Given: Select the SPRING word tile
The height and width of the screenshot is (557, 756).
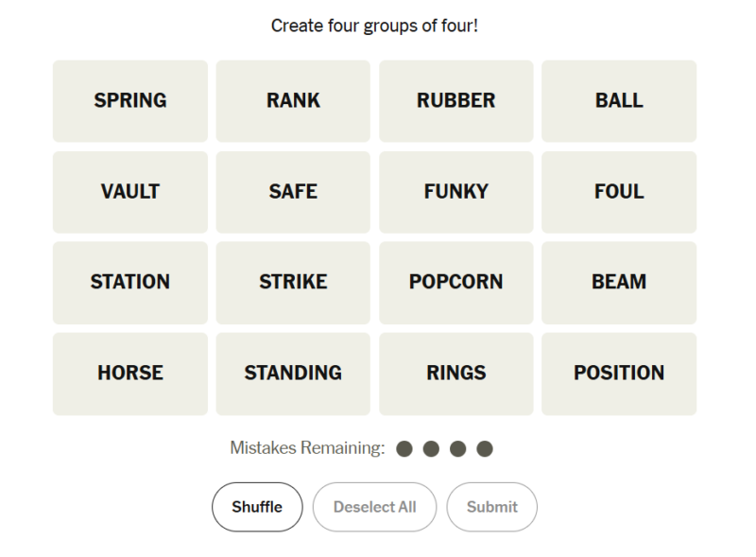Looking at the screenshot, I should [x=130, y=101].
